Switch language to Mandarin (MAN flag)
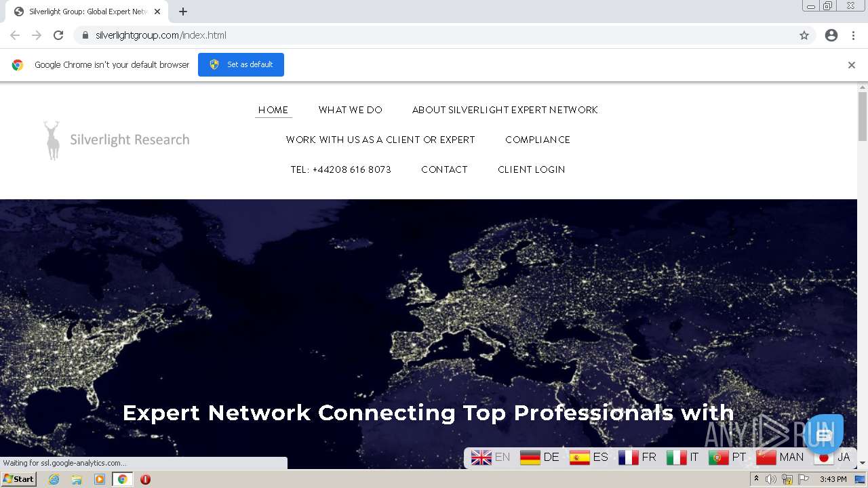The height and width of the screenshot is (488, 868). pos(780,457)
